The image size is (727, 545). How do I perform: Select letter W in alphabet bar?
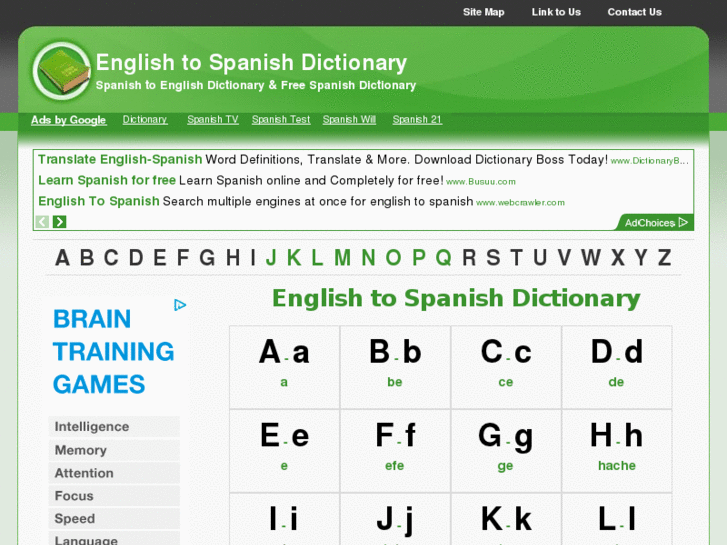591,257
